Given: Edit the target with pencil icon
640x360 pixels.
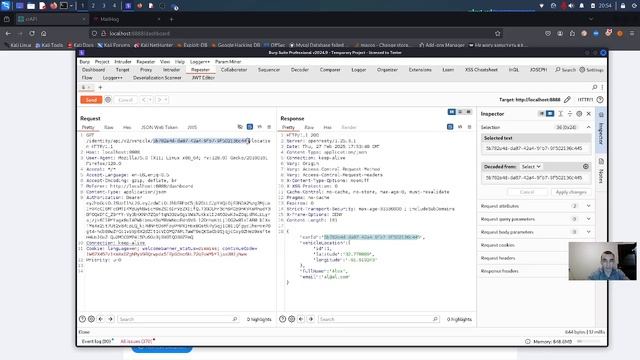Looking at the screenshot, I should point(567,100).
